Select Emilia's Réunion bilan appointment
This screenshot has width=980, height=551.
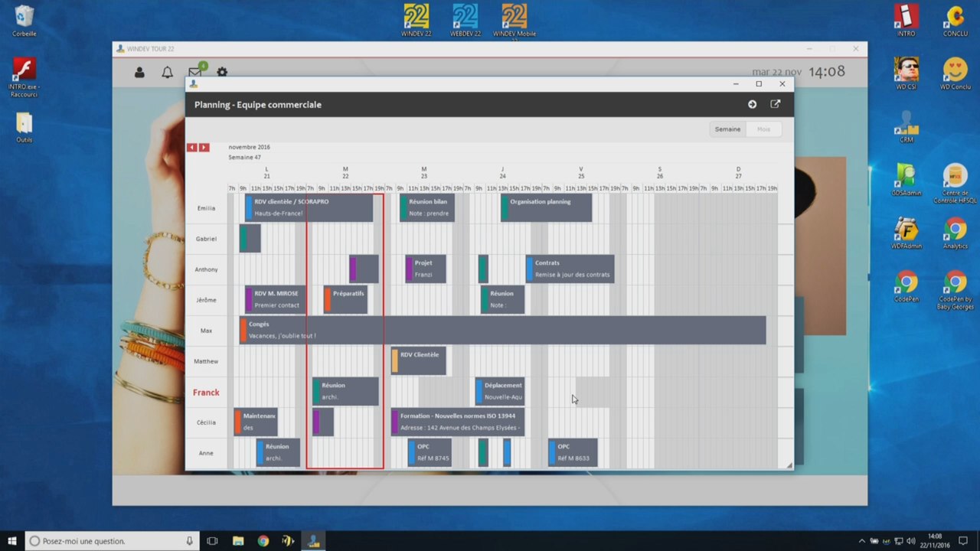pyautogui.click(x=427, y=207)
